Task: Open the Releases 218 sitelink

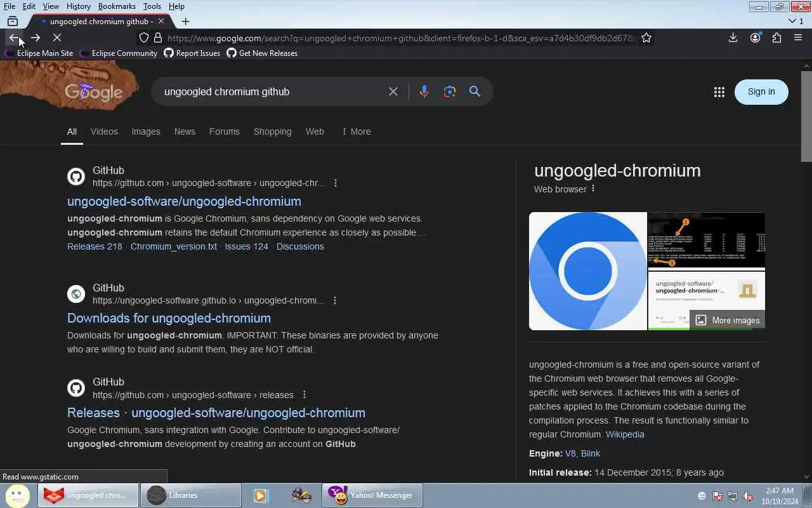Action: pos(95,246)
